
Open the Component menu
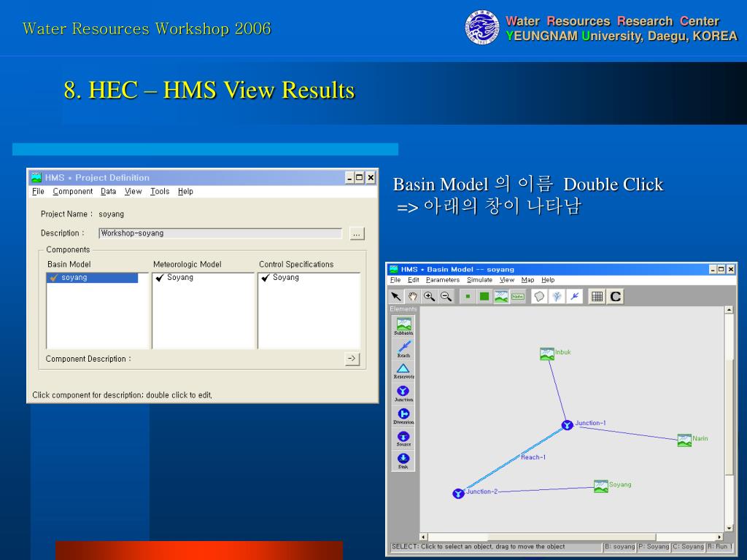pos(73,192)
